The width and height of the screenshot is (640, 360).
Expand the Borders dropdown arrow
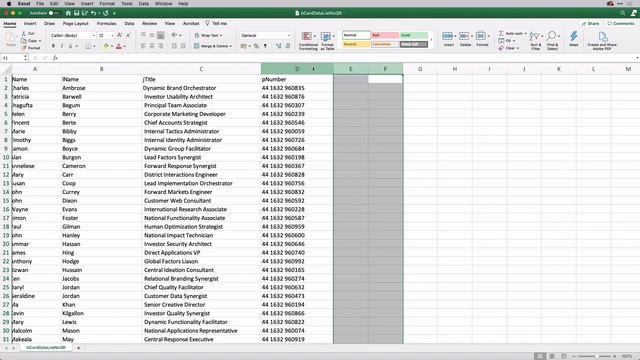[94, 46]
